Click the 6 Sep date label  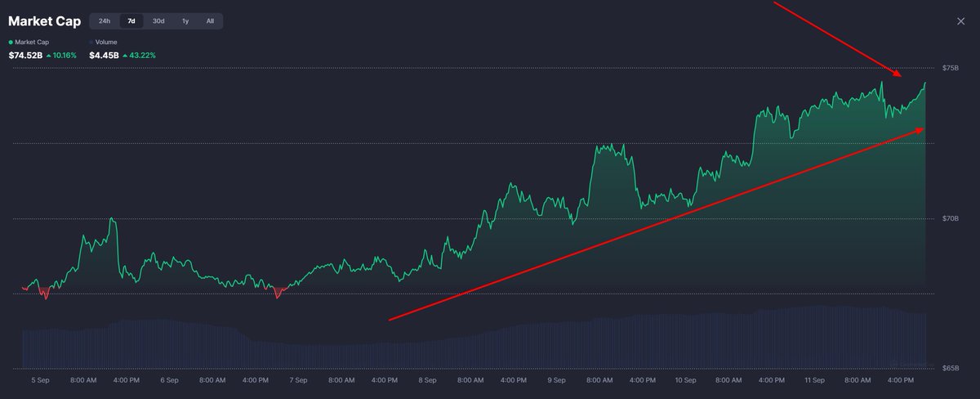pos(170,380)
